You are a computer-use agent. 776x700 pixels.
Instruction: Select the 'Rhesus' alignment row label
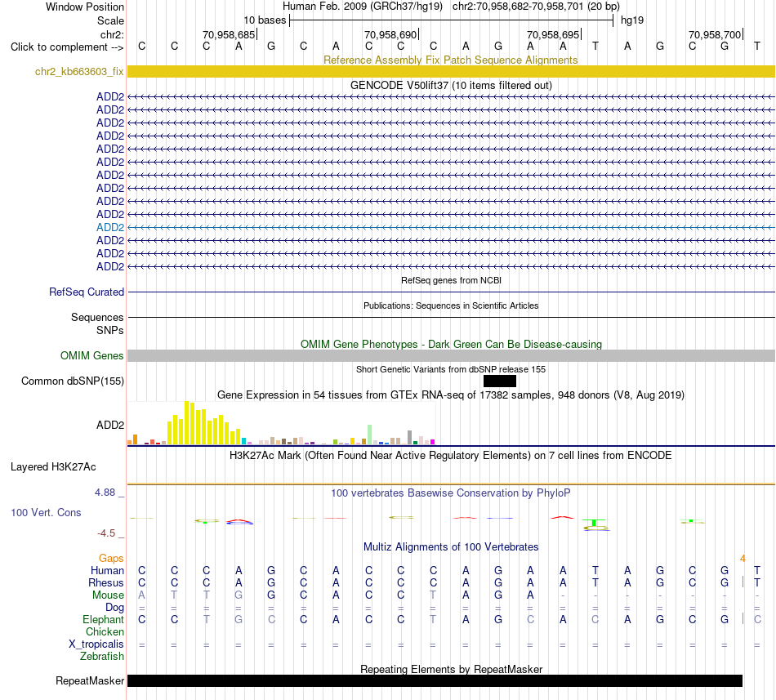click(106, 582)
